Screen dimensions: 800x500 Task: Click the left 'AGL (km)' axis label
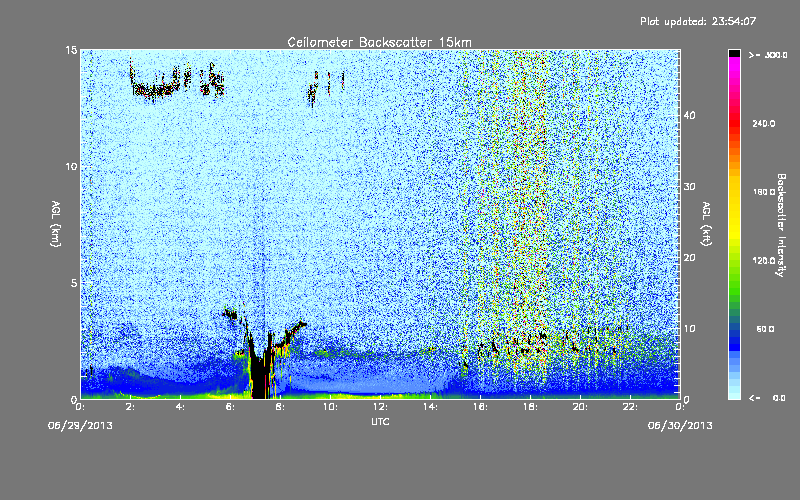click(x=56, y=223)
